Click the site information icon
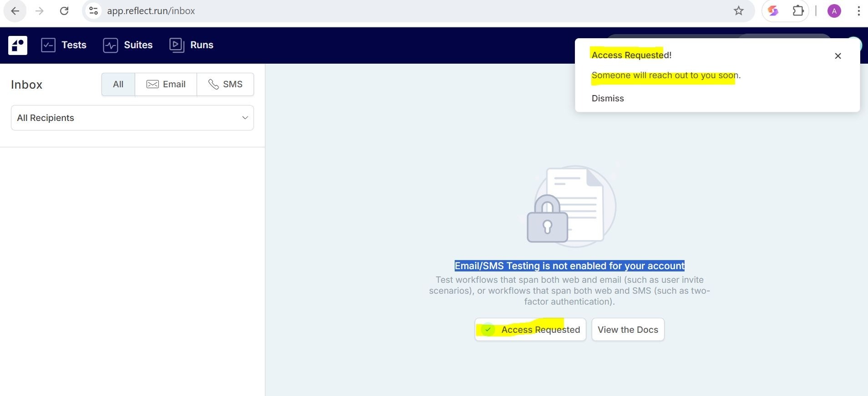This screenshot has height=396, width=868. tap(93, 11)
